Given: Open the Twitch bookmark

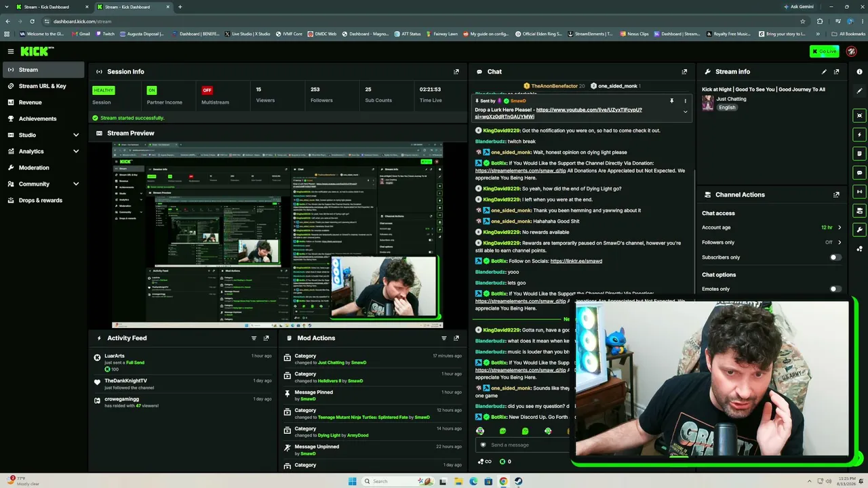Looking at the screenshot, I should (104, 34).
